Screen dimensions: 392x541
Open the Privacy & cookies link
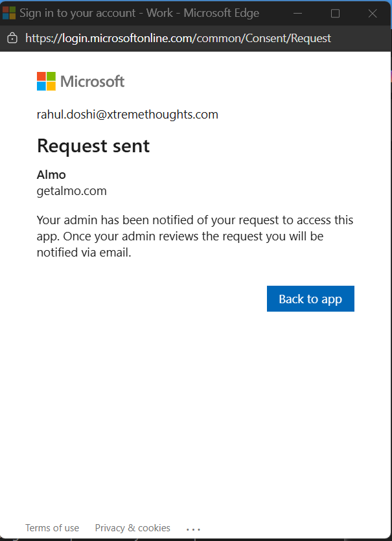[132, 528]
